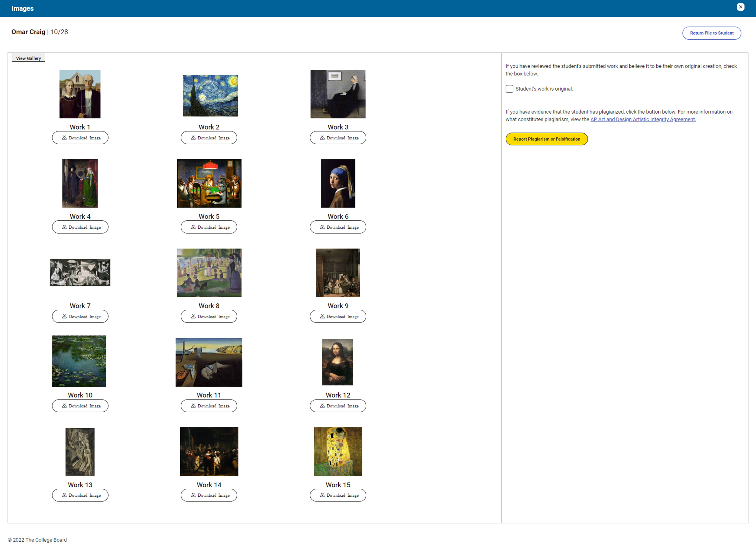Screen dimensions: 756x544
Task: Download Image for Work 8
Action: [x=209, y=316]
